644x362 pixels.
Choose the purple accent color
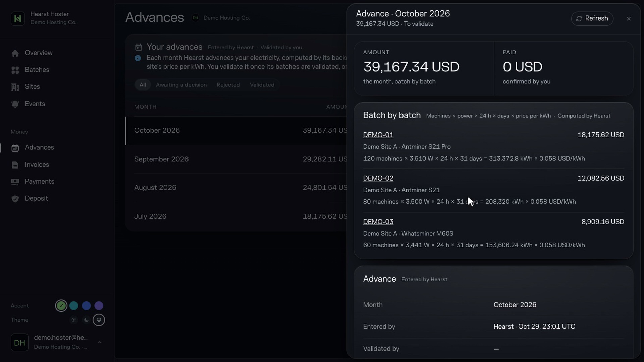[99, 306]
